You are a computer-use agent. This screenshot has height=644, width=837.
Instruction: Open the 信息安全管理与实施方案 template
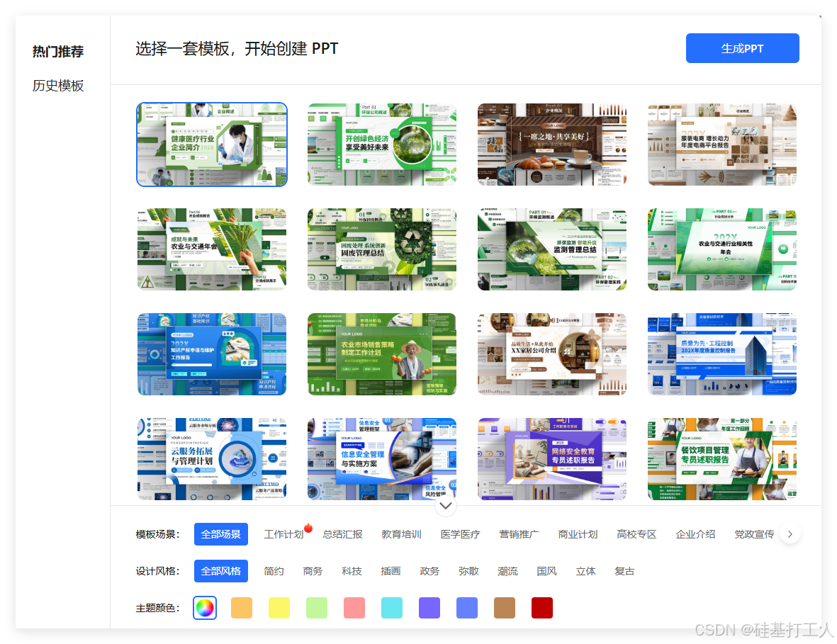381,458
